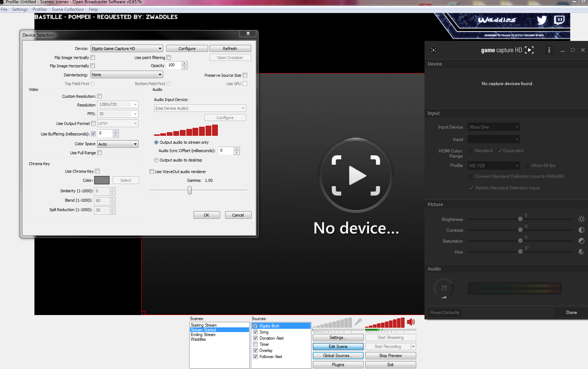Viewport: 588px width, 369px height.
Task: Enable Custom Resolution checkbox
Action: (100, 96)
